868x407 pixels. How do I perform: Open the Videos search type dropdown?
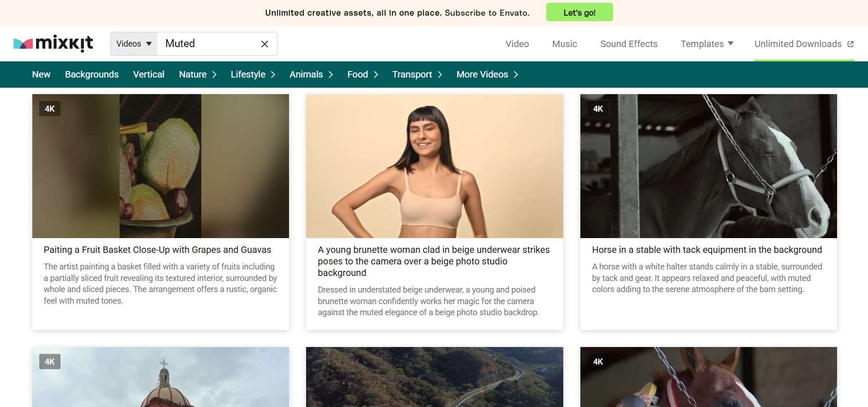134,44
